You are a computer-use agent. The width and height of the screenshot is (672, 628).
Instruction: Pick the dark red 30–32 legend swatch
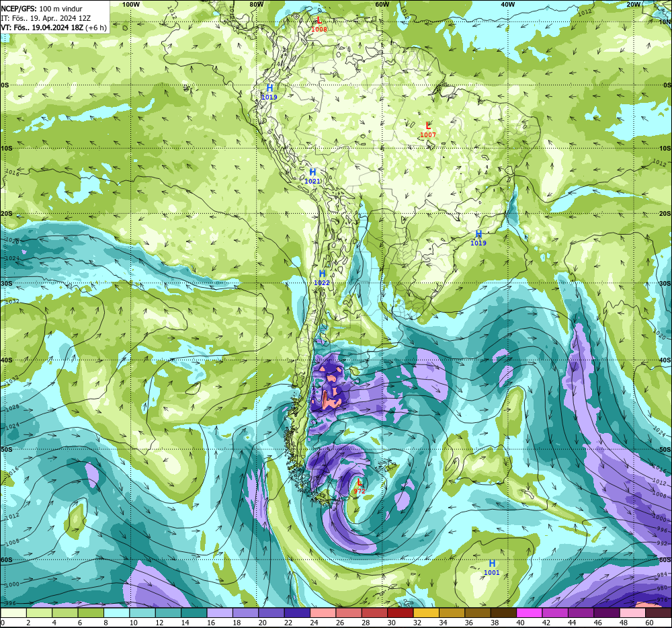click(401, 613)
